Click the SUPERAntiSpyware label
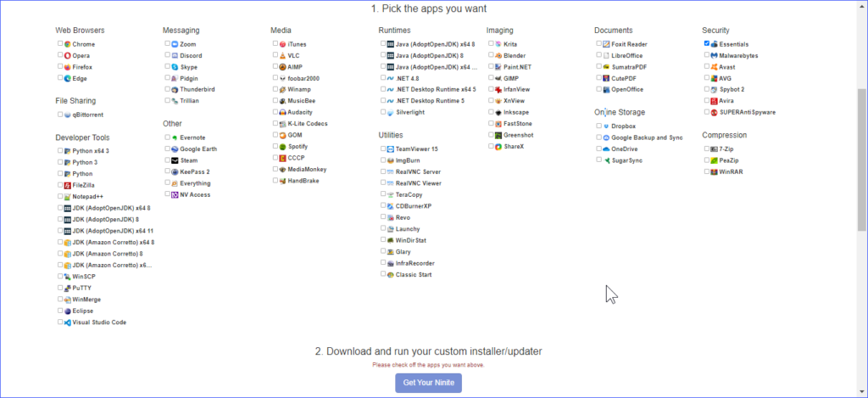The width and height of the screenshot is (868, 398). coord(748,113)
